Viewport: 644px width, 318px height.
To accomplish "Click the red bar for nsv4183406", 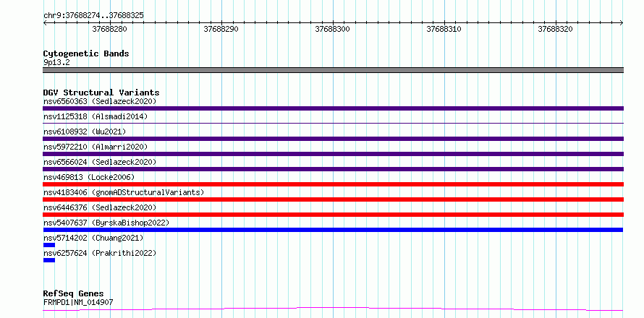I will tap(333, 199).
